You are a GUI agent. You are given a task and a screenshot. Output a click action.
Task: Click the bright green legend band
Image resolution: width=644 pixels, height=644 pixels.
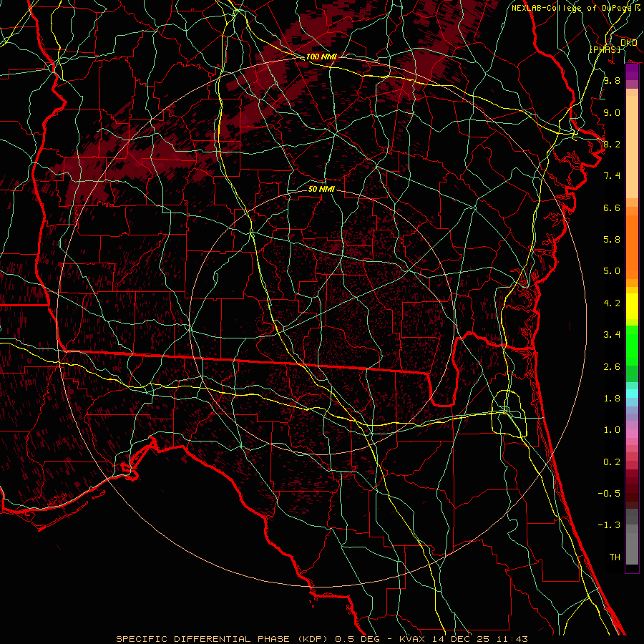click(x=632, y=345)
